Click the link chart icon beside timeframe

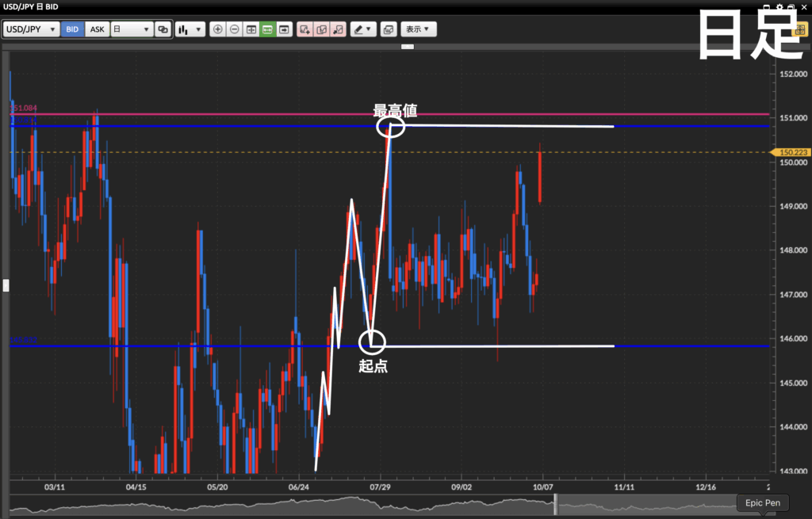pyautogui.click(x=163, y=29)
